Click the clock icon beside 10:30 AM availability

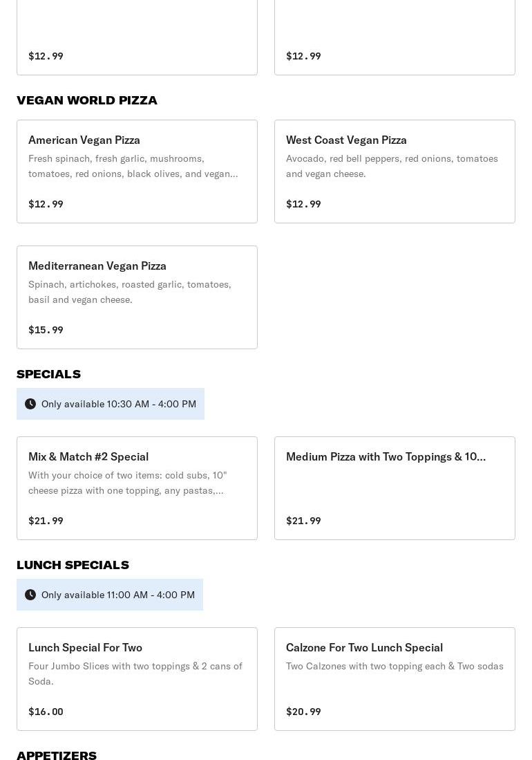(x=30, y=404)
